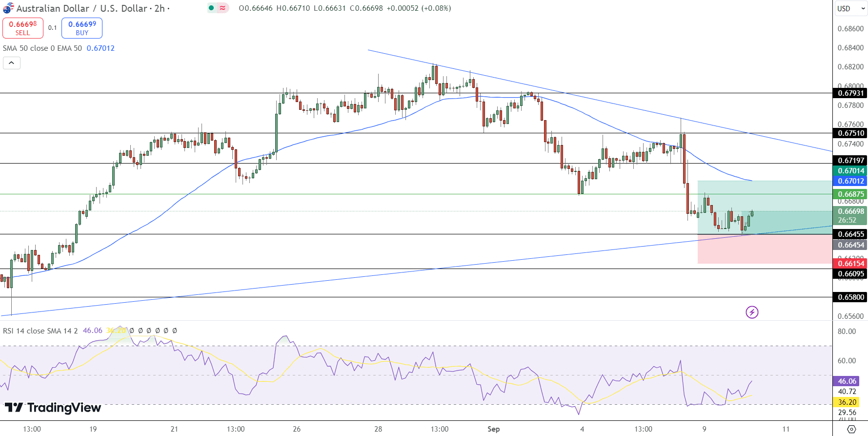
Task: Select the SMA 50 close 0 EMA 50 legend
Action: [x=42, y=48]
